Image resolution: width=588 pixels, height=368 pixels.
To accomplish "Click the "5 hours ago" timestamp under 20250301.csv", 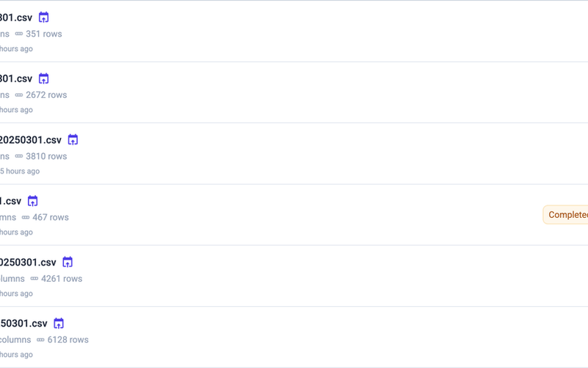I will click(20, 171).
